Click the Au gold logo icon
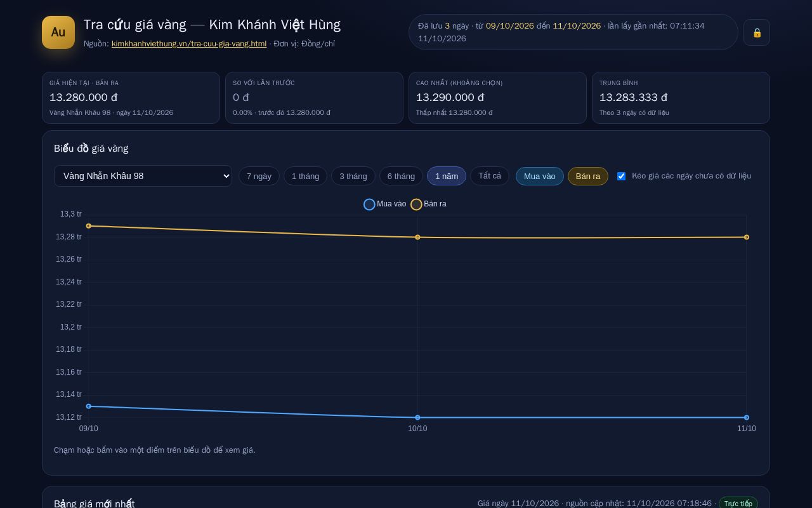812x508 pixels. coord(58,32)
